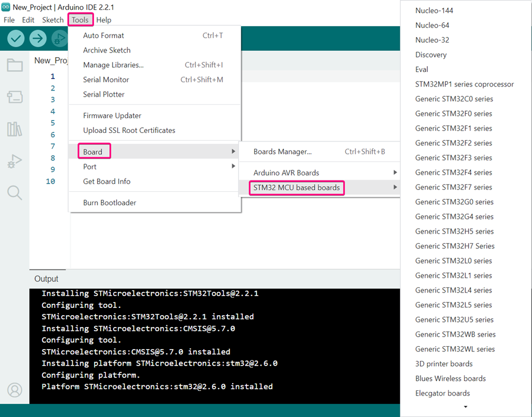Click the Arduino IDE logo in title bar
Viewport: 532px width, 417px height.
click(x=6, y=7)
